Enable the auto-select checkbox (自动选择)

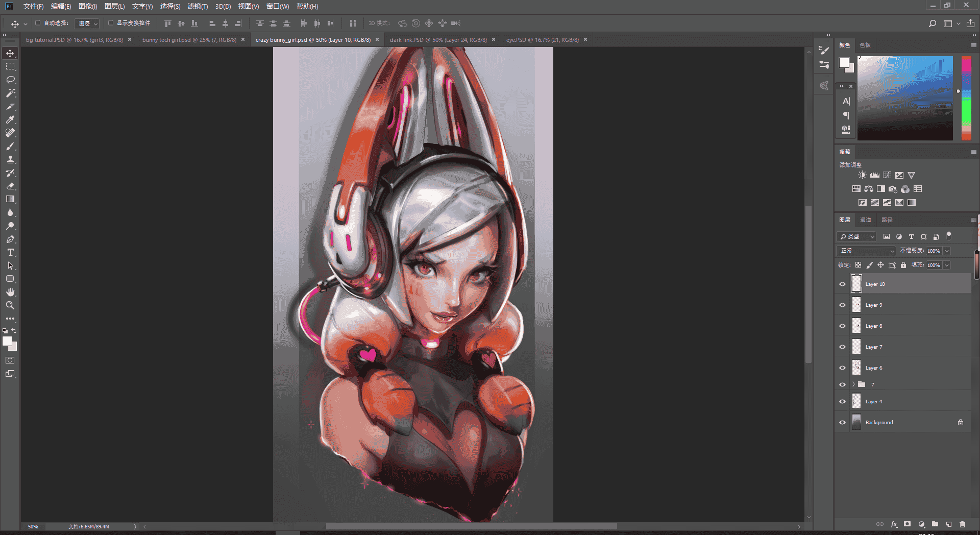click(x=38, y=23)
